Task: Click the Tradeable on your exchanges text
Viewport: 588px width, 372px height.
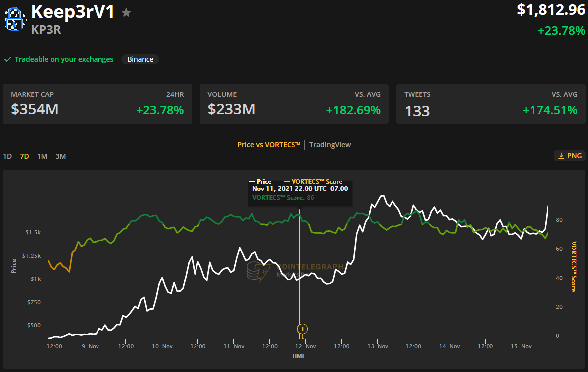Action: click(x=64, y=59)
